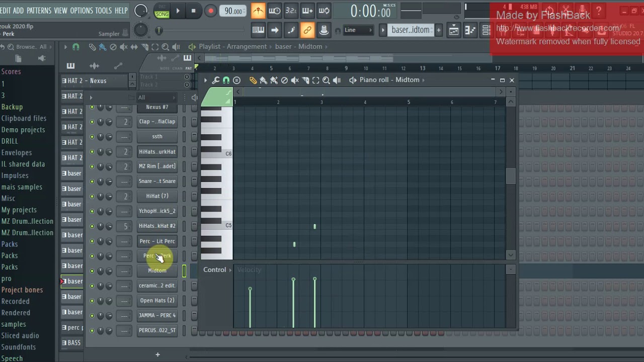Open the ADD menu
The width and height of the screenshot is (644, 362).
(x=18, y=11)
